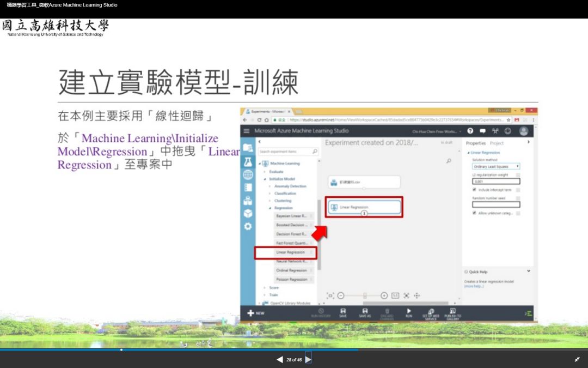Image resolution: width=588 pixels, height=368 pixels.
Task: Set canvas zoom to 1:1 actual size
Action: 395,295
